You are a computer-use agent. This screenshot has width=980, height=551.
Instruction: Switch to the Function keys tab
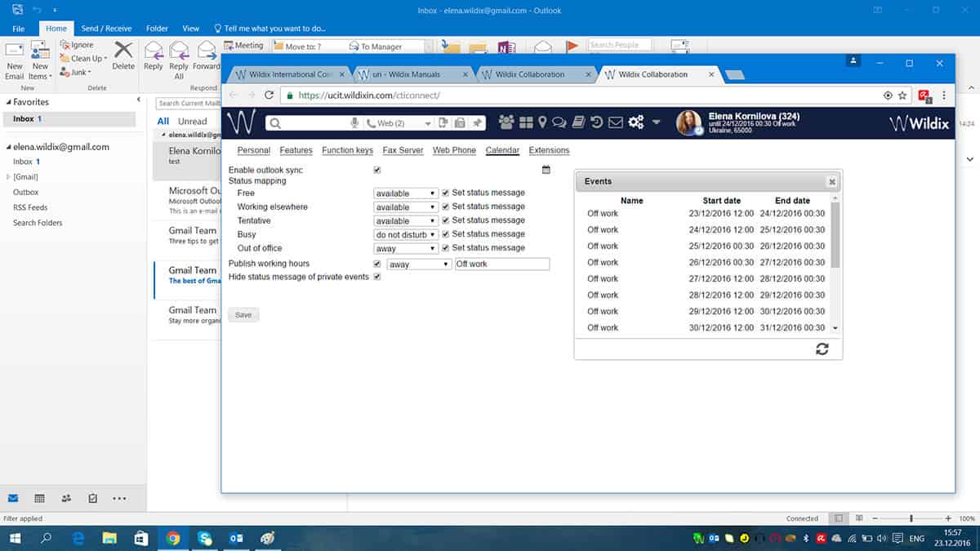[347, 150]
